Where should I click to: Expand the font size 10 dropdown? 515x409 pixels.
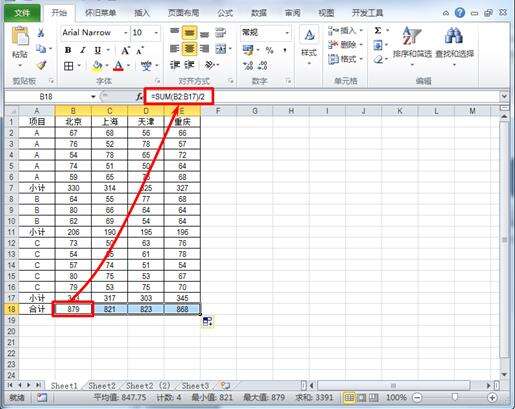click(156, 33)
